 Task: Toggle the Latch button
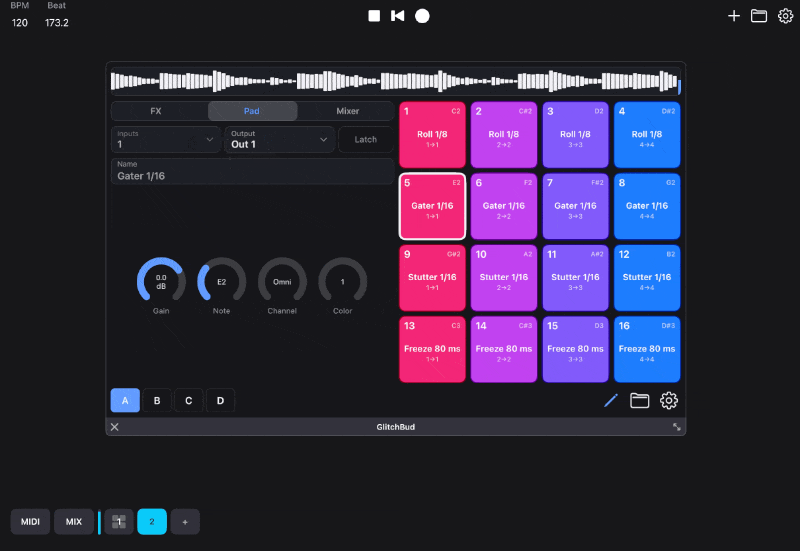click(x=366, y=139)
